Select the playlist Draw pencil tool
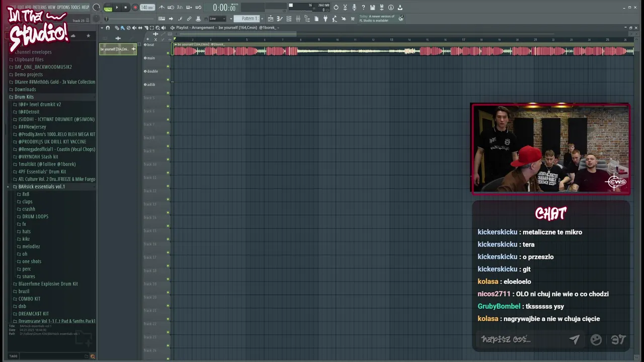Screen dimensions: 644x362 [x=116, y=28]
